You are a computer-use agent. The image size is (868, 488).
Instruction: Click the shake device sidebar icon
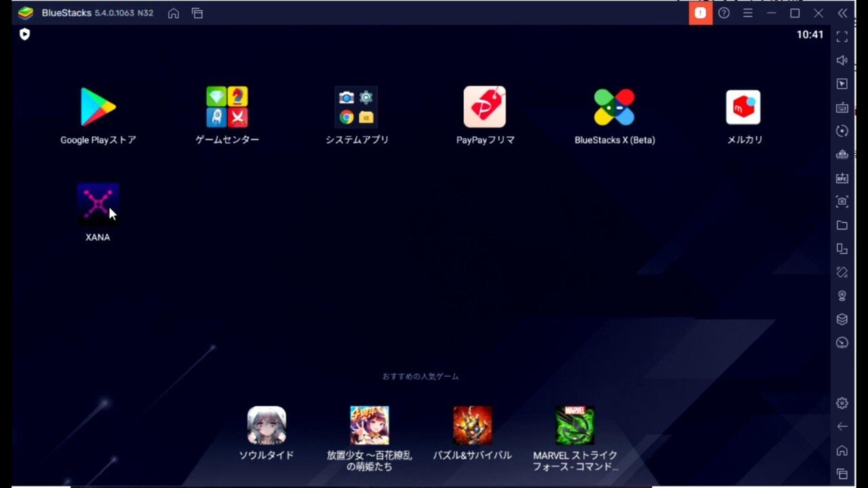pyautogui.click(x=842, y=272)
